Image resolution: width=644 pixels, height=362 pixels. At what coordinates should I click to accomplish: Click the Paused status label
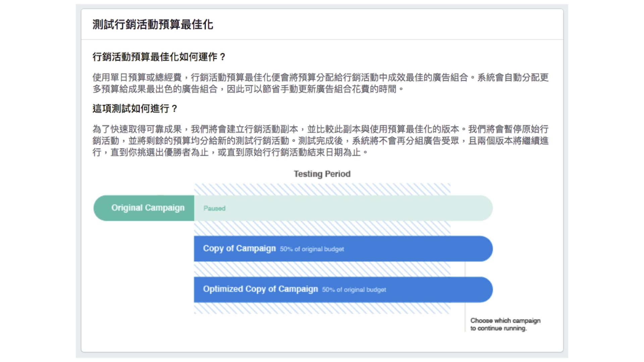point(214,208)
